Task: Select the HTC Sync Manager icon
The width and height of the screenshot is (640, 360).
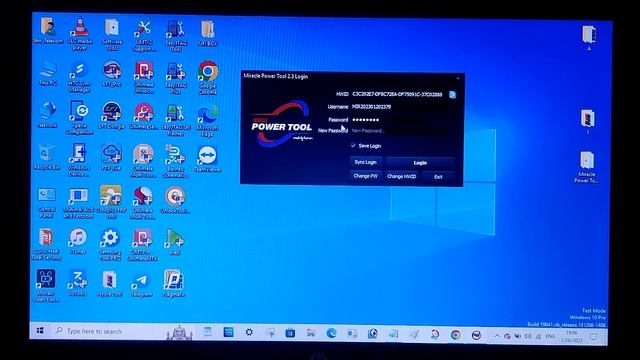Action: 80,77
